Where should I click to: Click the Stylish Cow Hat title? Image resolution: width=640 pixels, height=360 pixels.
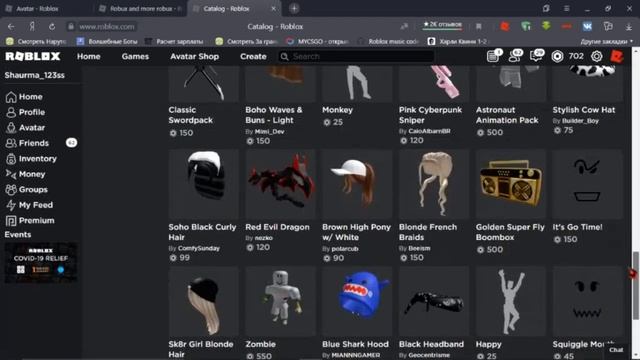tap(584, 110)
